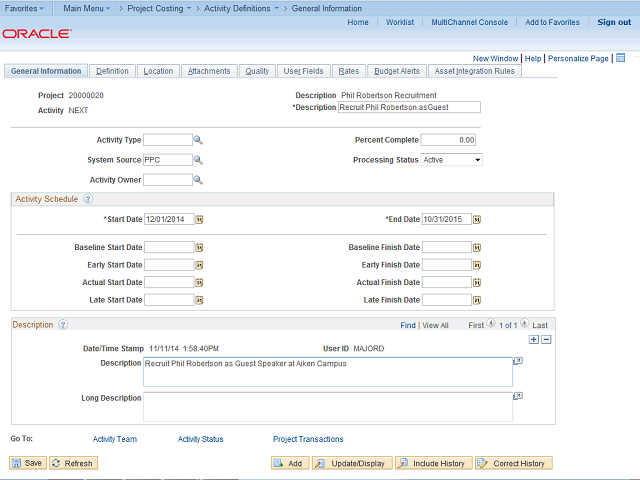This screenshot has width=640, height=480.
Task: Open Activity Owner lookup magnifier
Action: tap(198, 180)
